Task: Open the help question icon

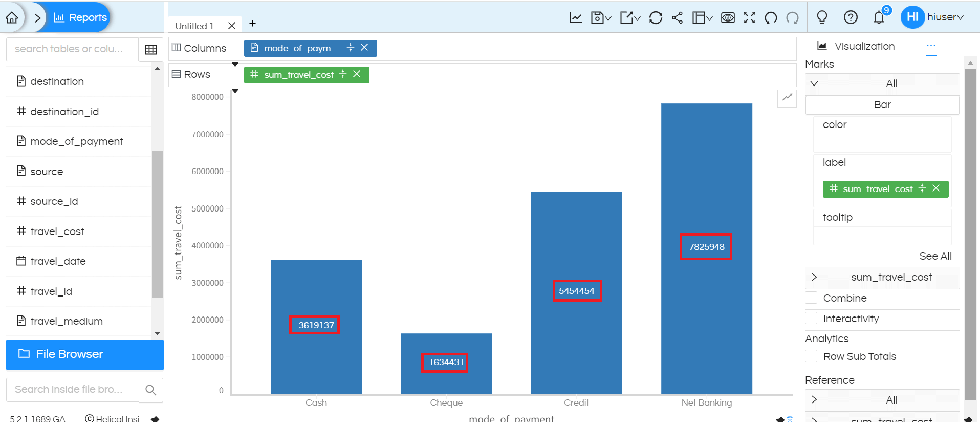Action: (851, 17)
